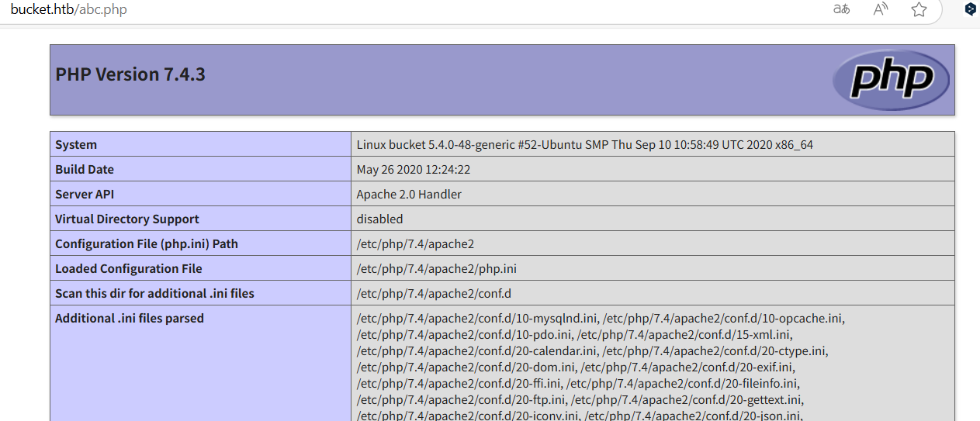Open the Read aloud icon
This screenshot has width=980, height=421.
click(881, 9)
